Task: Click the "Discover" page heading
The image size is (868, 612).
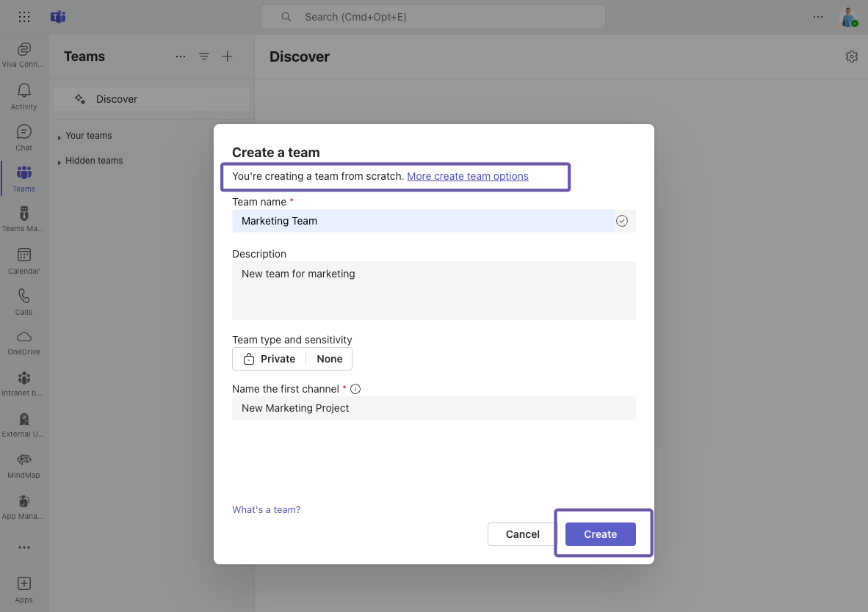Action: coord(300,57)
